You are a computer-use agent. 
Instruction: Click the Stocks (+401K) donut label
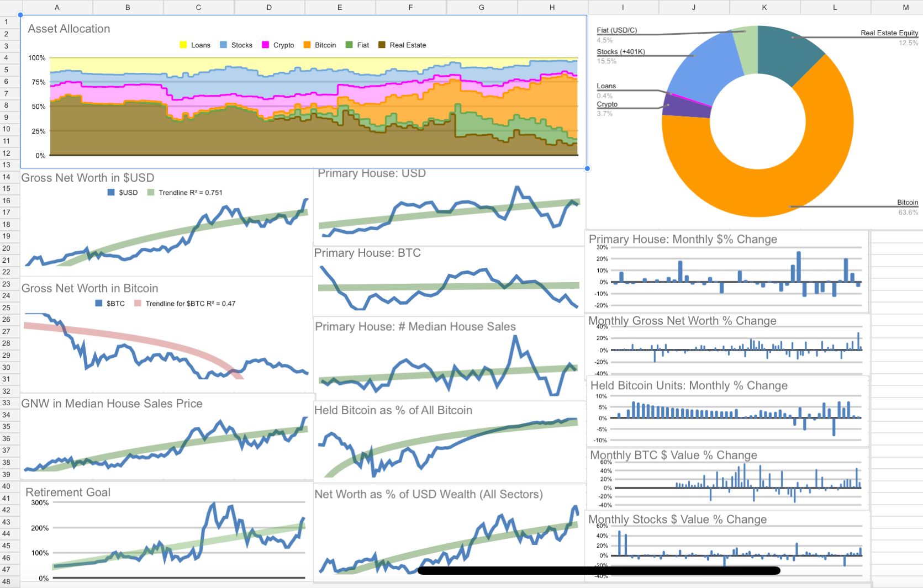620,52
